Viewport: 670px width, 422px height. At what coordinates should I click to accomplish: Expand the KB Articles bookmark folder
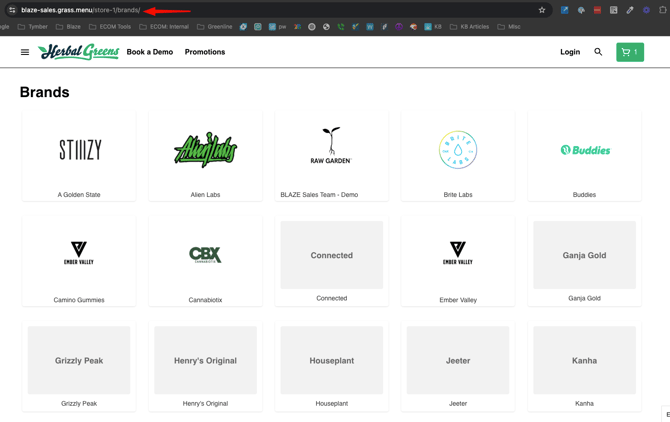pyautogui.click(x=469, y=27)
